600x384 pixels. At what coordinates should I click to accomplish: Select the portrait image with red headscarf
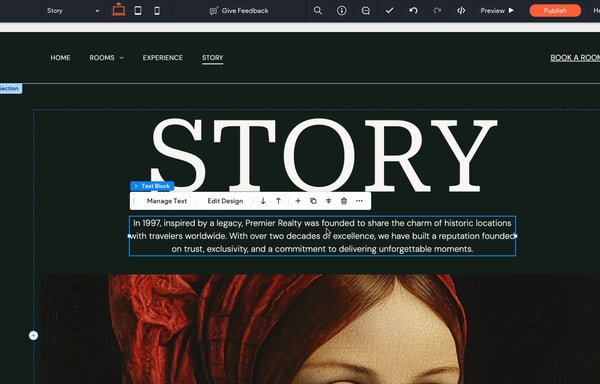(321, 329)
